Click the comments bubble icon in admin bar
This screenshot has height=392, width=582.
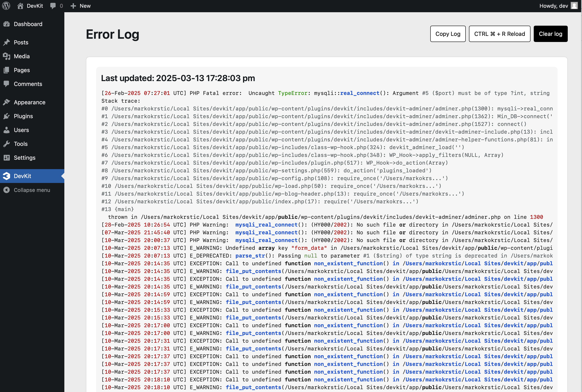coord(53,6)
